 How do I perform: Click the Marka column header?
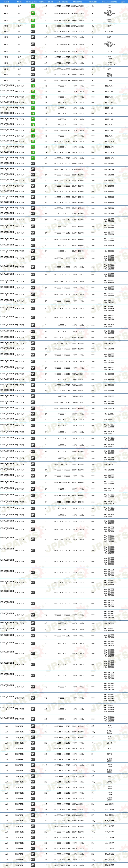[x=6, y=2]
